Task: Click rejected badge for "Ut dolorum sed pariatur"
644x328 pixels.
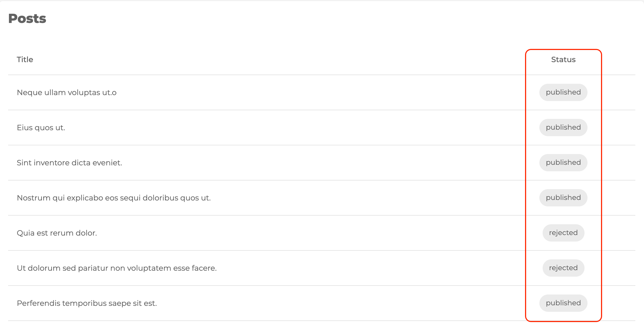Action: [563, 268]
